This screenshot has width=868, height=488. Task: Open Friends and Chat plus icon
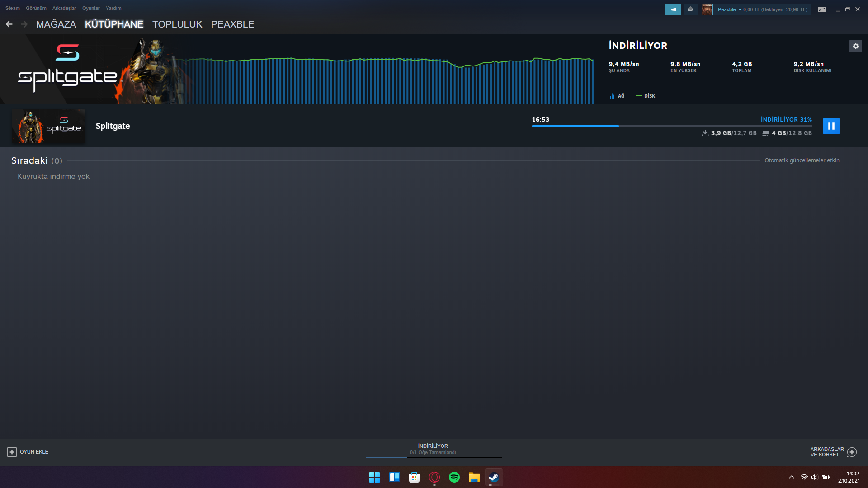pos(852,452)
